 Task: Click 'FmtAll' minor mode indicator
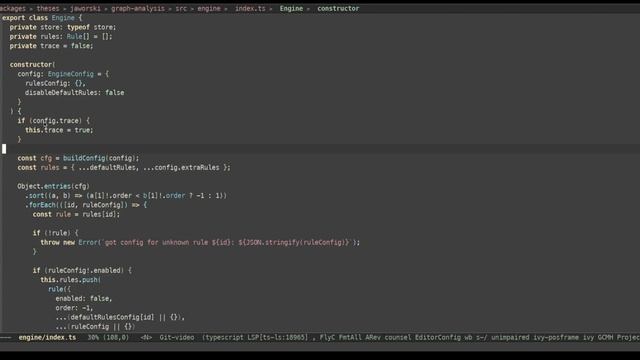[x=350, y=337]
